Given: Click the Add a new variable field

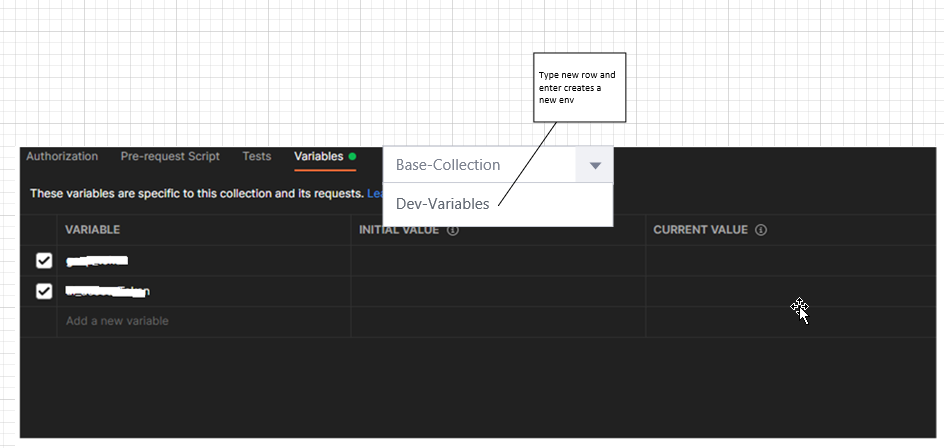Looking at the screenshot, I should 204,321.
